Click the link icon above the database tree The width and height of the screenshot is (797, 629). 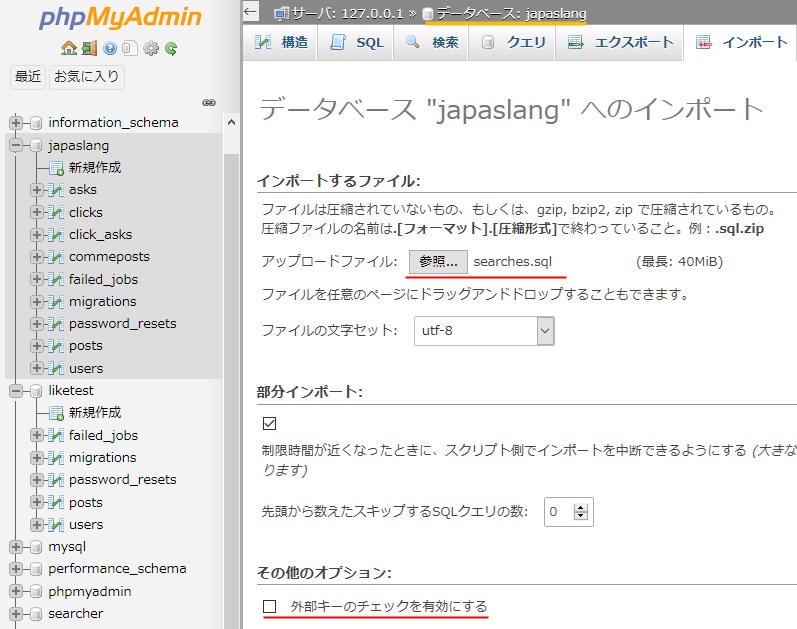tap(209, 102)
